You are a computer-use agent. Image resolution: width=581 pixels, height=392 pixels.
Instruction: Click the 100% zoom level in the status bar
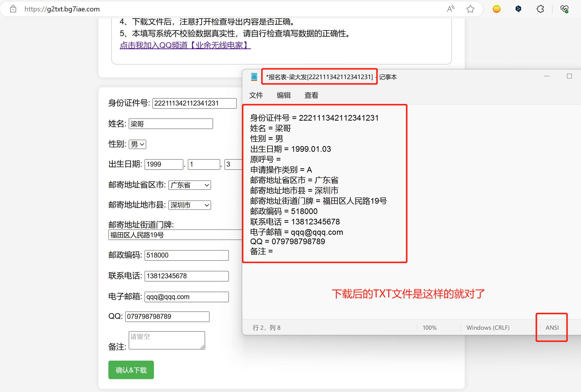click(x=430, y=327)
